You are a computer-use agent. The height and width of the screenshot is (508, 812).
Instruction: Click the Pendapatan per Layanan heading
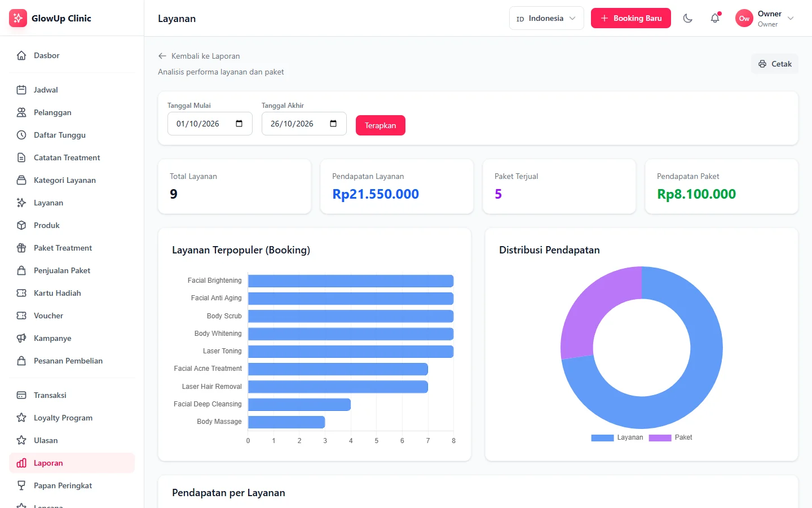[x=228, y=493]
